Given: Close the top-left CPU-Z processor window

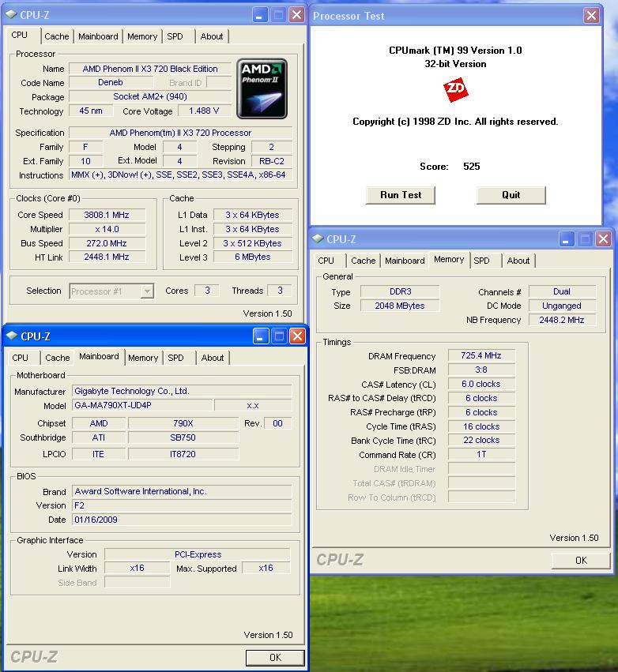Looking at the screenshot, I should (x=296, y=16).
